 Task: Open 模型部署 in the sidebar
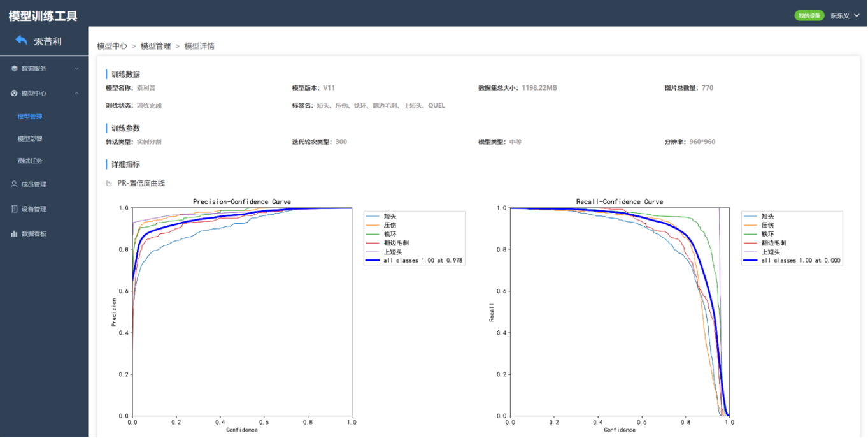(30, 138)
